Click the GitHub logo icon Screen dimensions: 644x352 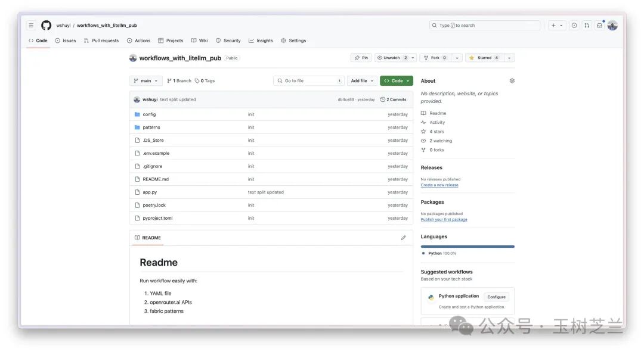pyautogui.click(x=46, y=26)
